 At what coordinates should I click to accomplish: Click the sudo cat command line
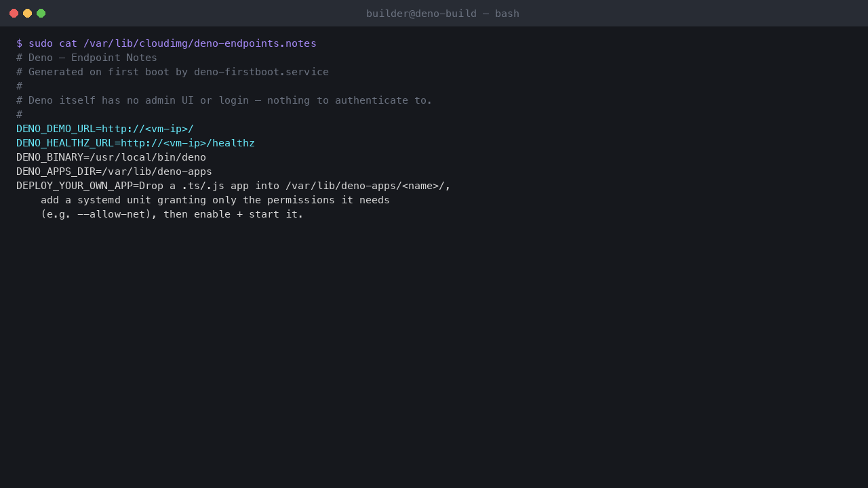166,43
